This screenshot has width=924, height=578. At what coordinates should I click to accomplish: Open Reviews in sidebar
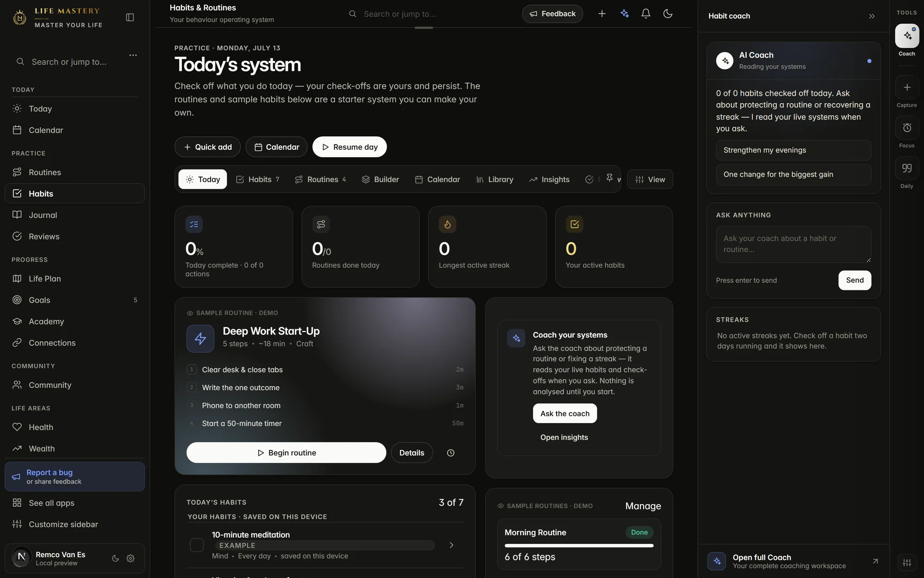tap(75, 236)
